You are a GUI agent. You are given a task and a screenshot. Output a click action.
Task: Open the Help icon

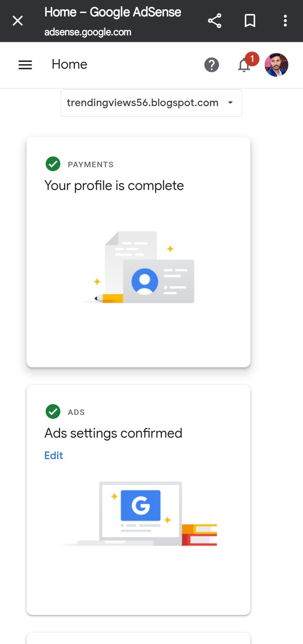212,64
